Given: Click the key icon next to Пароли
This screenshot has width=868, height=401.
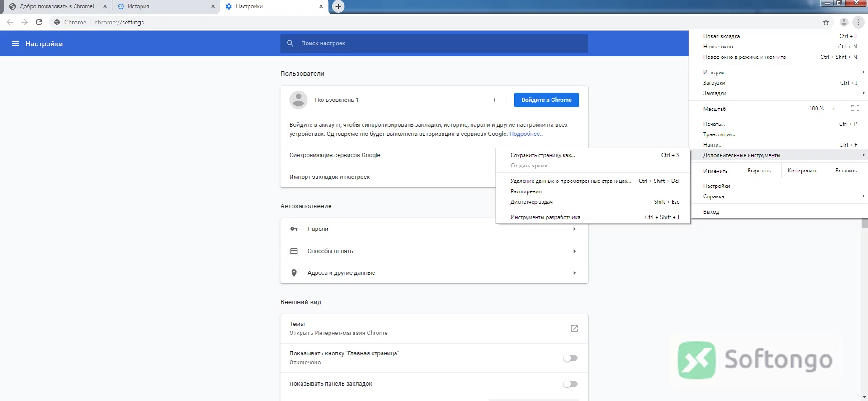Looking at the screenshot, I should point(294,229).
